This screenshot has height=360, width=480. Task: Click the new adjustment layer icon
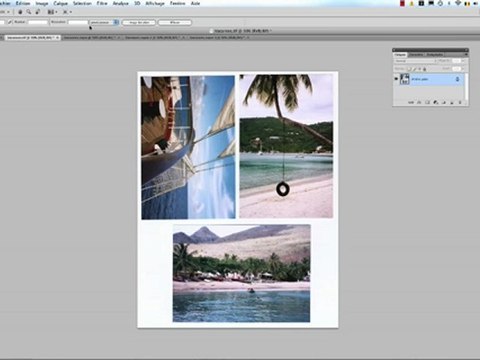tap(436, 102)
